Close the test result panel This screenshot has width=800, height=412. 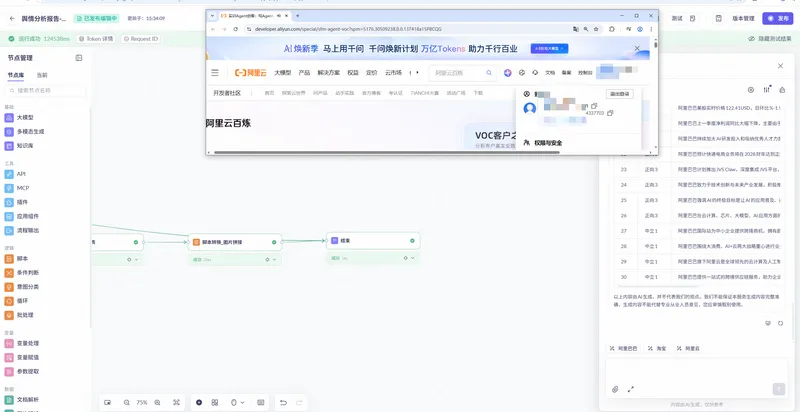pyautogui.click(x=780, y=66)
